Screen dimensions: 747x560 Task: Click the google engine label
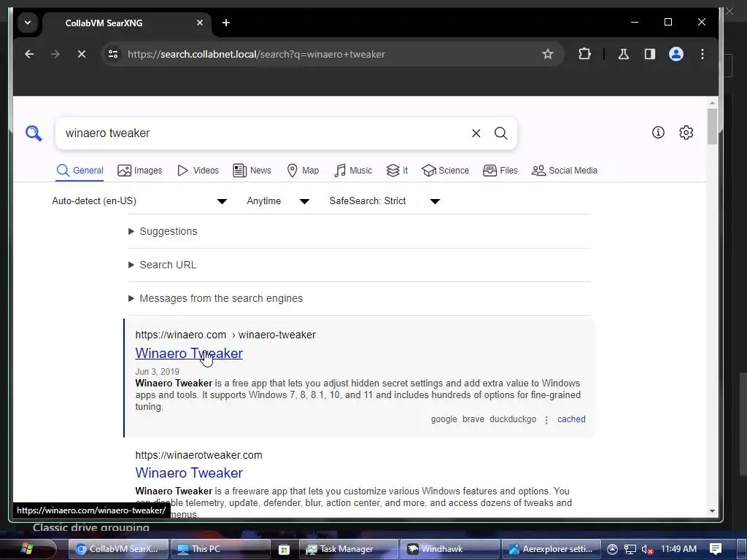[x=444, y=419]
